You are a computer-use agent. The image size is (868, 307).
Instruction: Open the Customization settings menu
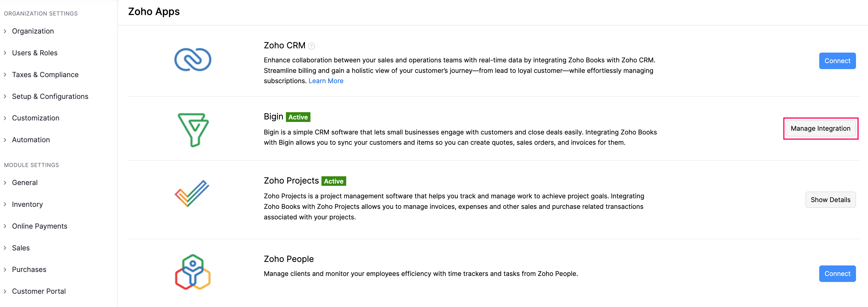tap(35, 118)
